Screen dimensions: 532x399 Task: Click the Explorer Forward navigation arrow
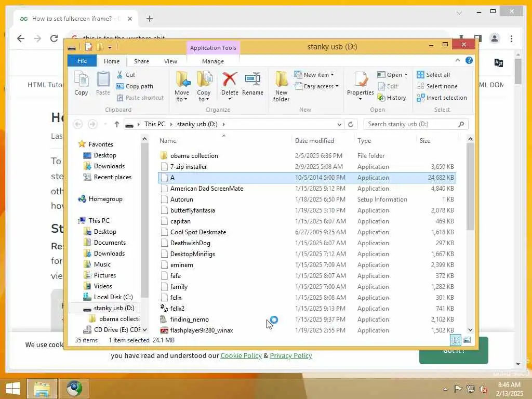92,125
